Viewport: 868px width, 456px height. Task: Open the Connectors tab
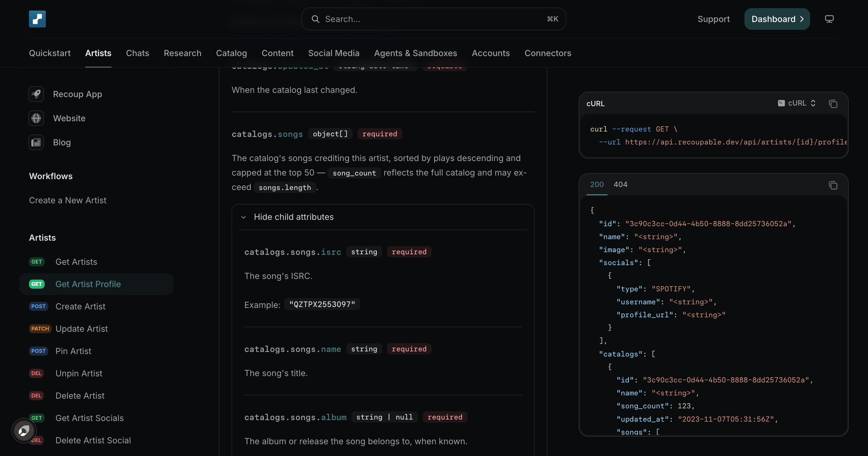548,53
